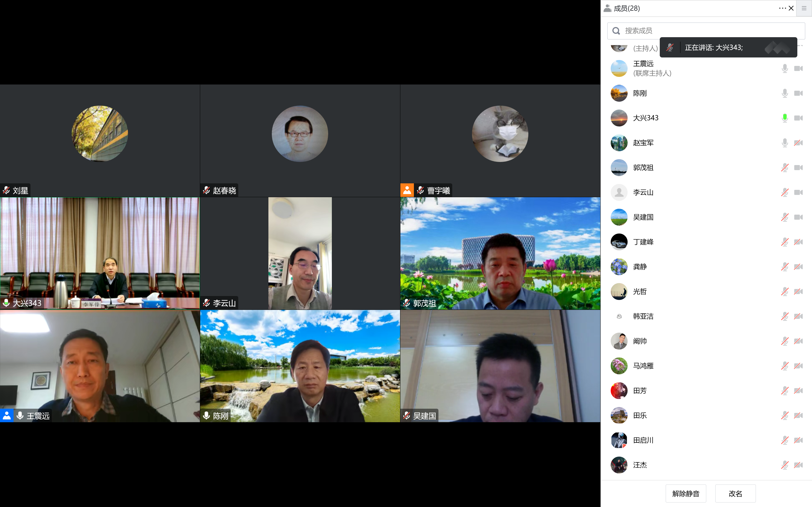Screen dimensions: 812x507
Task: Expand the collapse arrows on speaking banner
Action: coord(777,48)
